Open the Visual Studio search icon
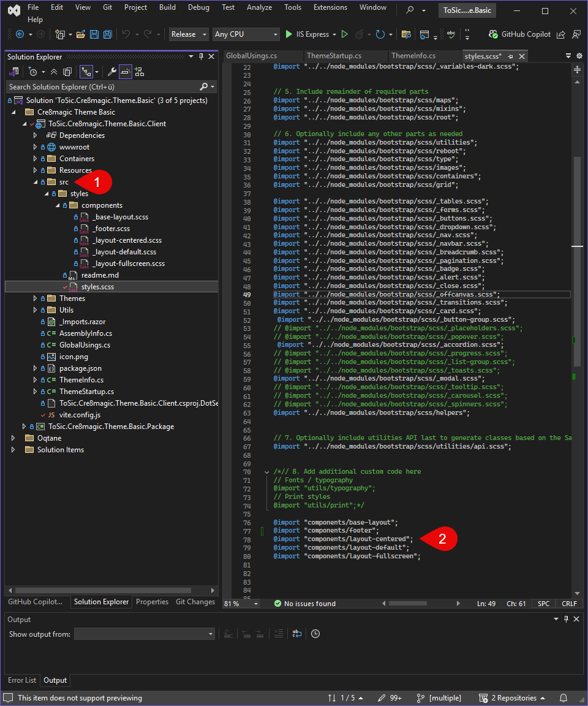 coord(410,9)
